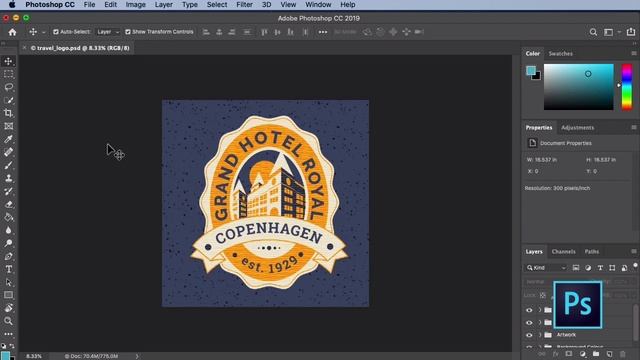
Task: Activate the Crop tool
Action: [8, 113]
